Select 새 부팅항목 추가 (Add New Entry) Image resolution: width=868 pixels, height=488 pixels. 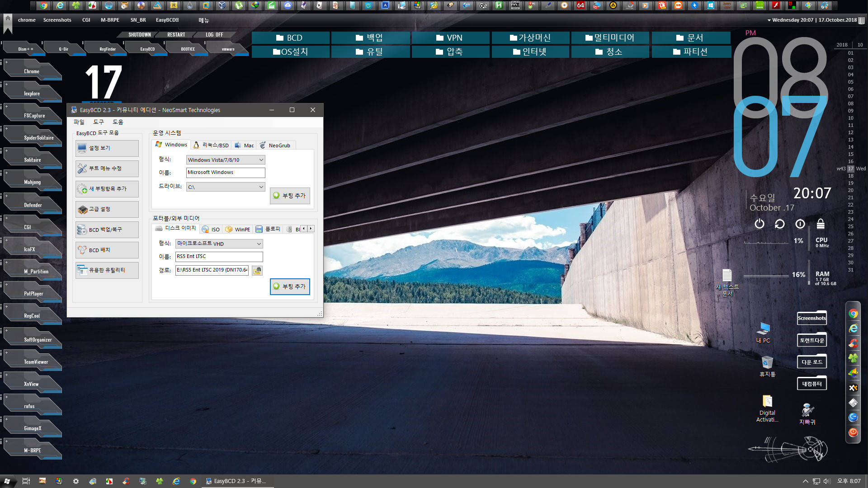tap(107, 189)
